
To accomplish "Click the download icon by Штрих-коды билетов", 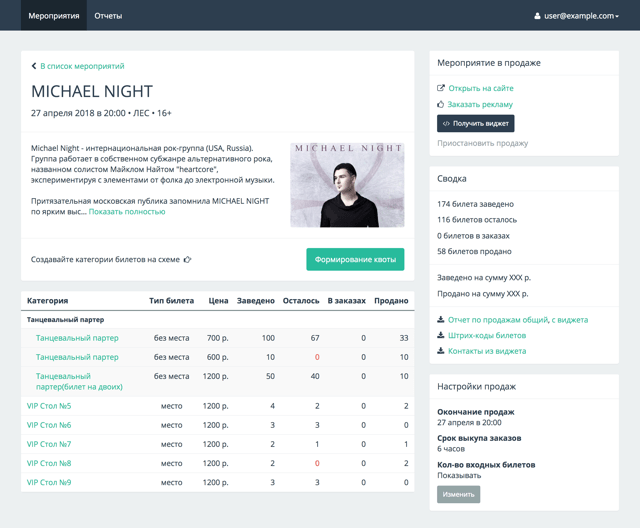I will point(441,336).
